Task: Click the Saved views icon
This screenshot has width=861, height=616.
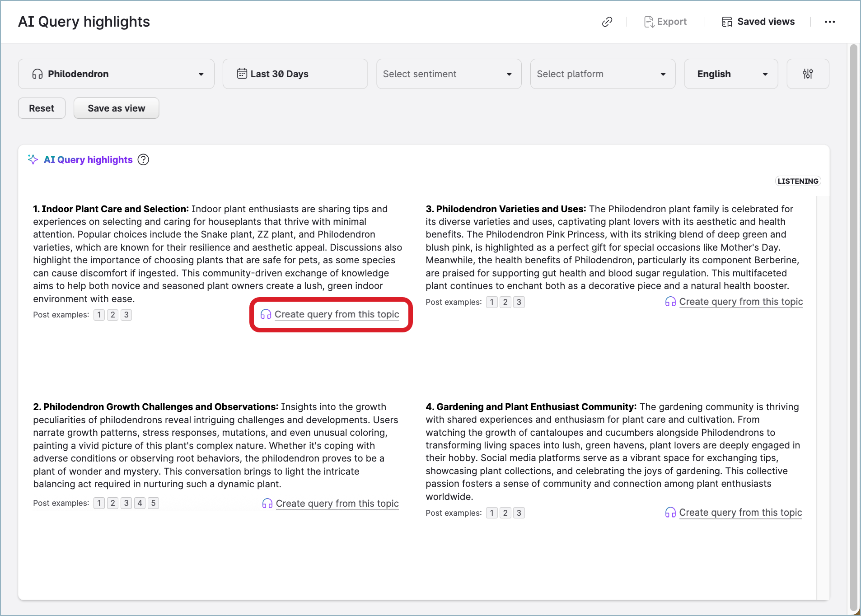Action: [x=727, y=22]
